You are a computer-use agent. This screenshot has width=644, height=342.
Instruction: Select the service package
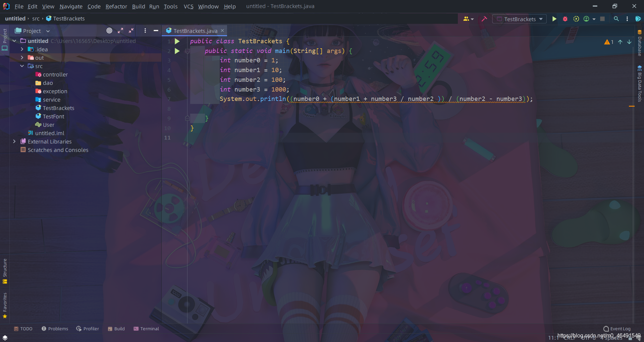pos(48,100)
